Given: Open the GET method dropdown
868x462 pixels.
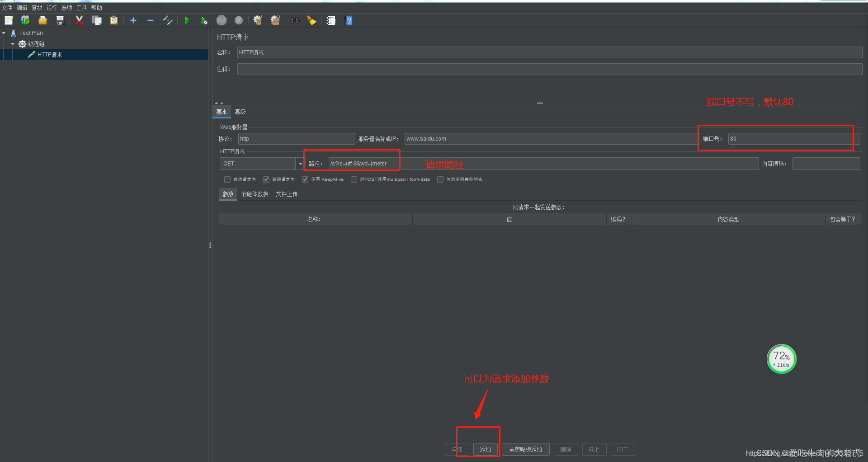Looking at the screenshot, I should pyautogui.click(x=301, y=164).
